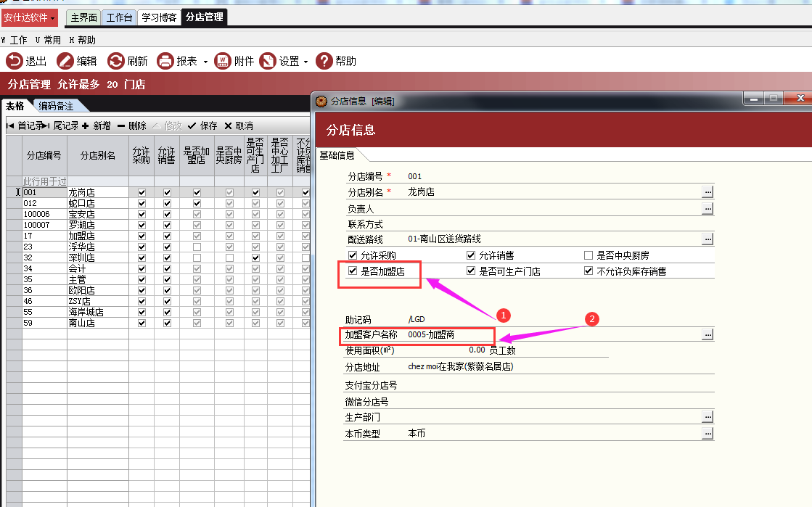
Task: Select the 宝安店 row cell
Action: [x=98, y=214]
